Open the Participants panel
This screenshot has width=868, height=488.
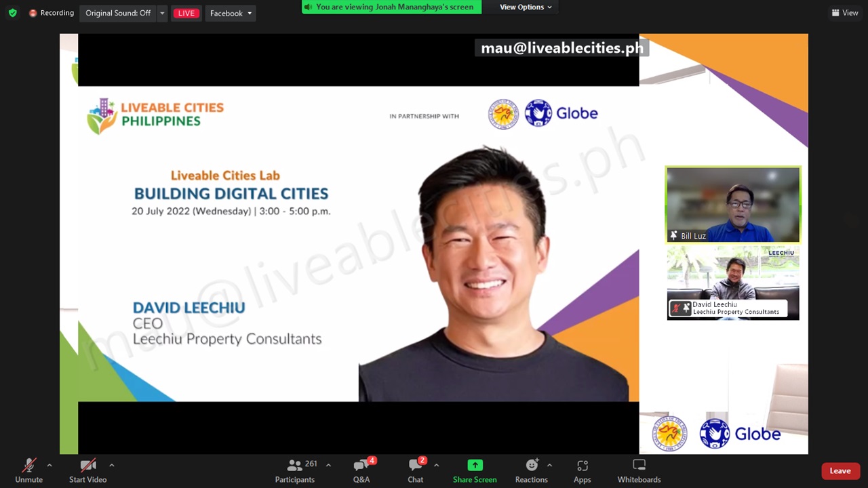point(295,470)
